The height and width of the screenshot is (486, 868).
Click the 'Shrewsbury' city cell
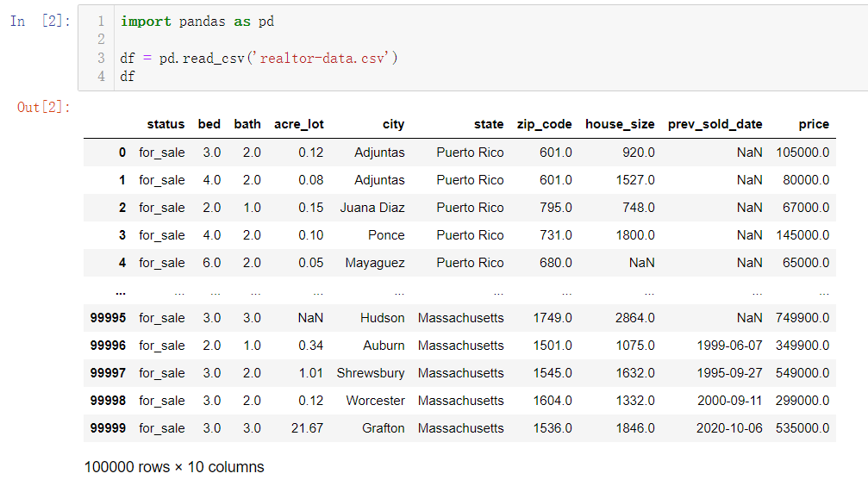(371, 373)
